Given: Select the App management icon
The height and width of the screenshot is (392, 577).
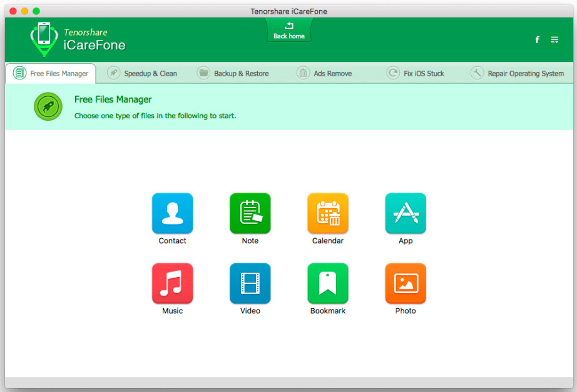Looking at the screenshot, I should pyautogui.click(x=405, y=213).
